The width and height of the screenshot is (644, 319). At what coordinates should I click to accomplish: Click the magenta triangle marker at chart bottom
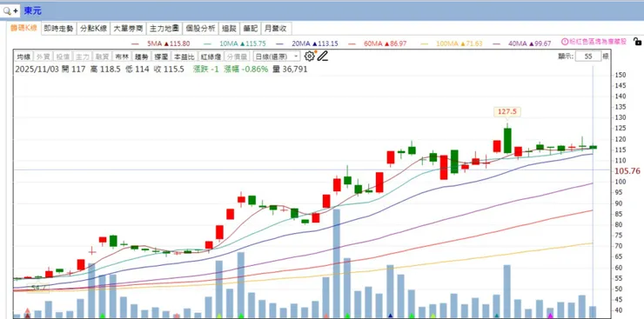[x=550, y=316]
